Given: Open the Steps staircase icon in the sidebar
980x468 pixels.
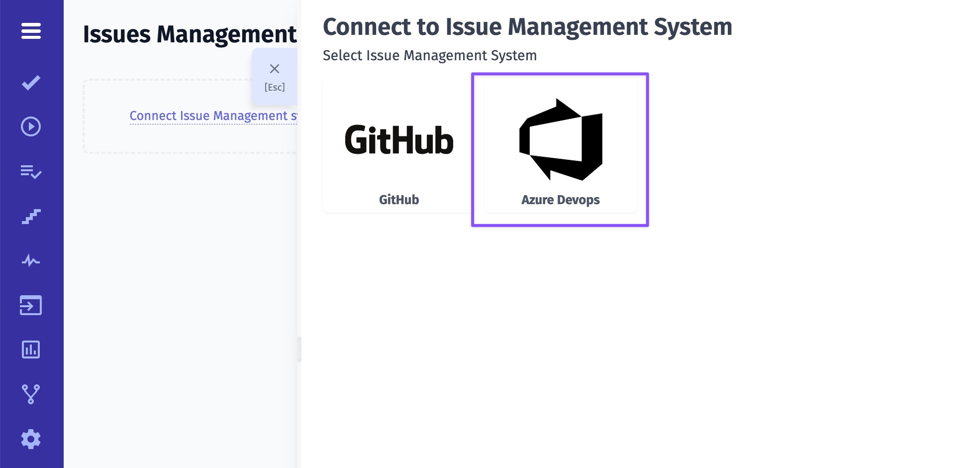Looking at the screenshot, I should point(31,216).
